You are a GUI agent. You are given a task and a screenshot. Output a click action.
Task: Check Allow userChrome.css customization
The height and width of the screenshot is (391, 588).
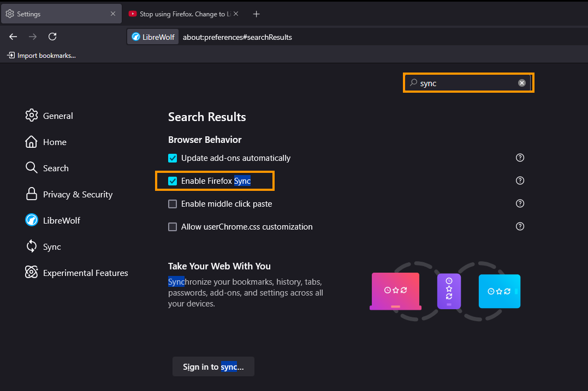(173, 227)
